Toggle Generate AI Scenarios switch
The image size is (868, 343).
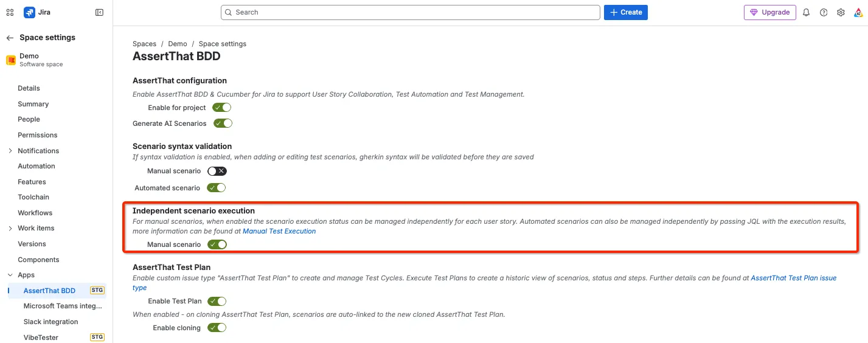pyautogui.click(x=223, y=123)
